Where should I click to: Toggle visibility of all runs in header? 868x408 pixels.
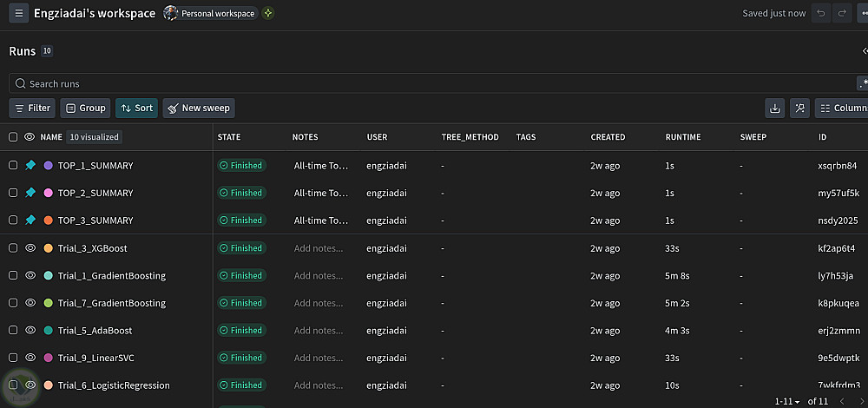[30, 137]
